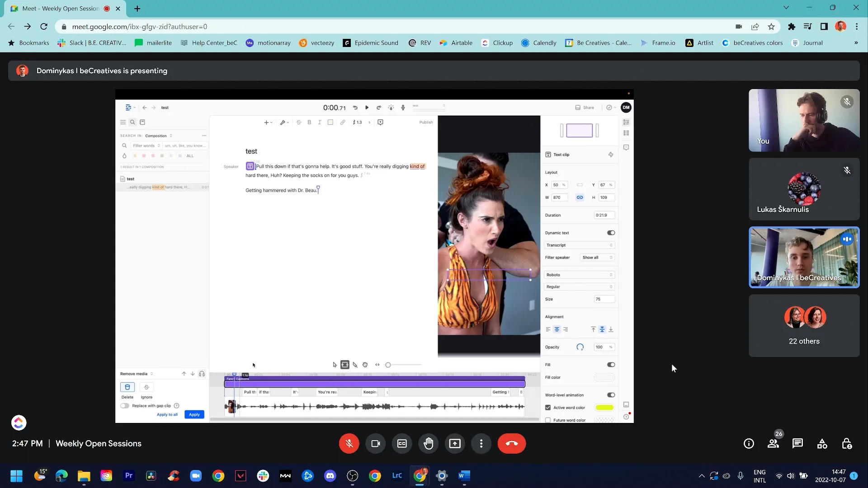Open Airtable bookmark in bookmarks bar
The height and width of the screenshot is (488, 868).
coord(456,43)
